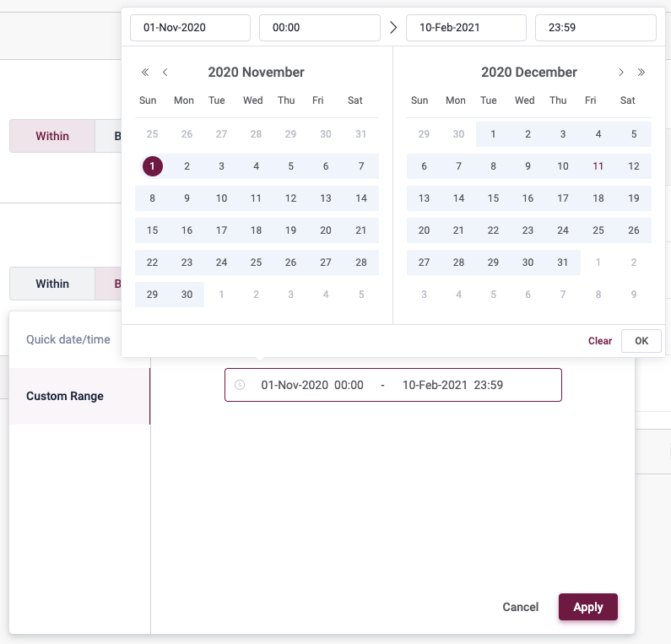
Task: Select November 10 in calendar
Action: click(221, 198)
